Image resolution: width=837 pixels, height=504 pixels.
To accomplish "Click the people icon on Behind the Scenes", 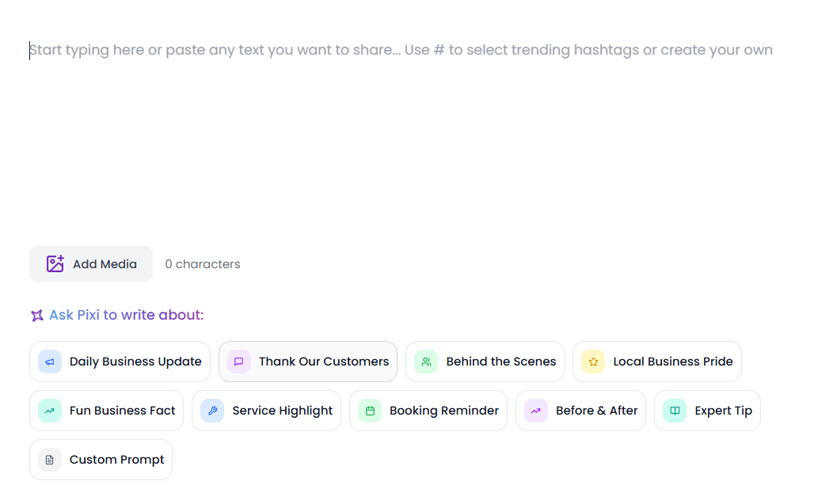I will [x=426, y=362].
